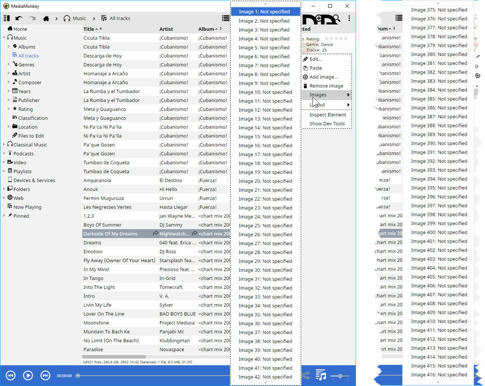Viewport: 485px width, 386px height.
Task: Click the share icon in player bar
Action: pos(306,376)
